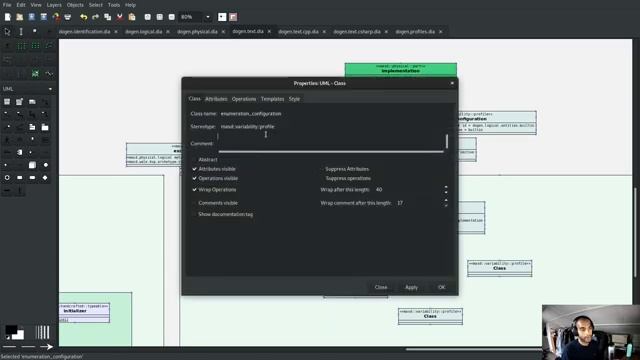Click the Open file folder icon
The width and height of the screenshot is (640, 360).
pyautogui.click(x=20, y=17)
